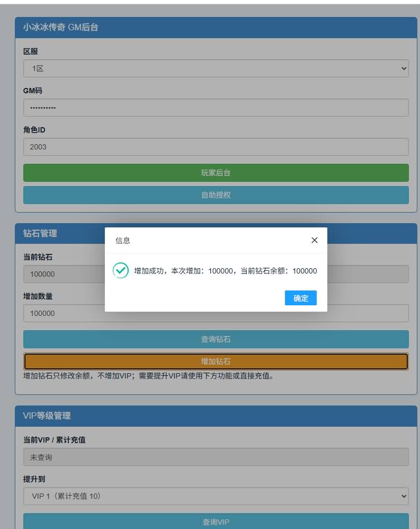Click the GM码 label

33,91
